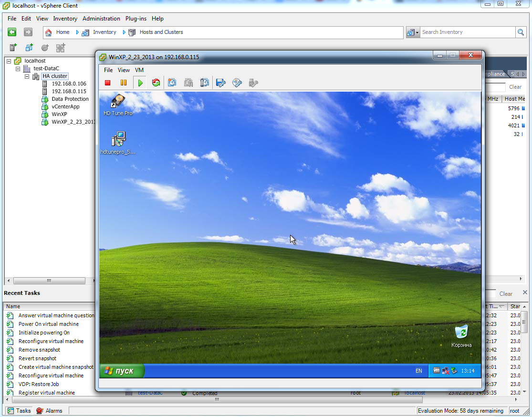Open the File menu of vSphere Client
532x417 pixels.
(x=12, y=19)
